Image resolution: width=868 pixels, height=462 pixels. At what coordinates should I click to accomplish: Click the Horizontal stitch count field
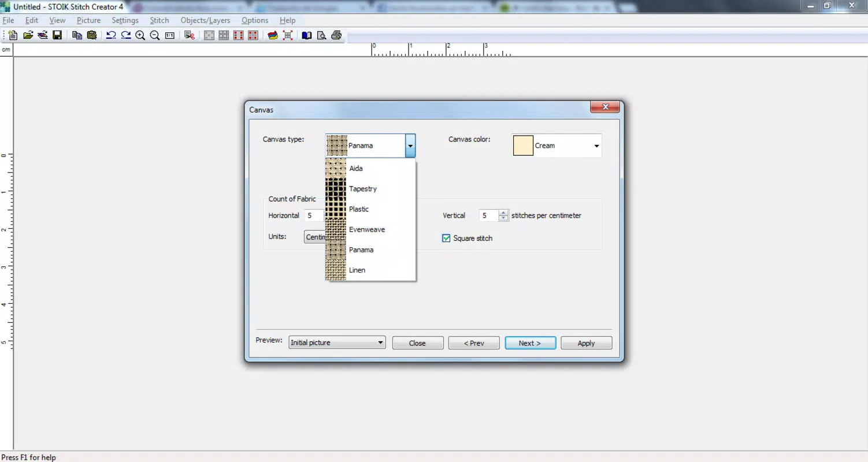pos(314,215)
